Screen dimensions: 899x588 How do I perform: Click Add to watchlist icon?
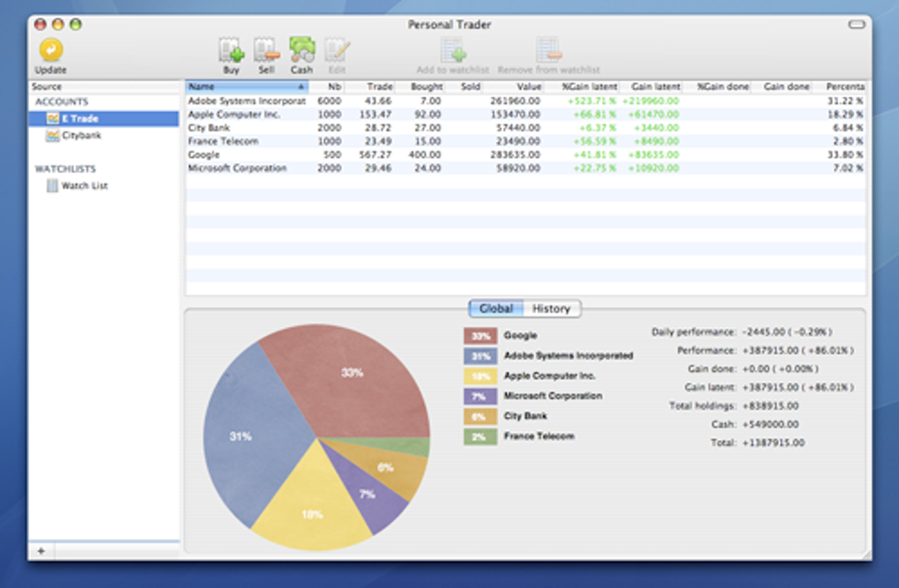pos(453,50)
